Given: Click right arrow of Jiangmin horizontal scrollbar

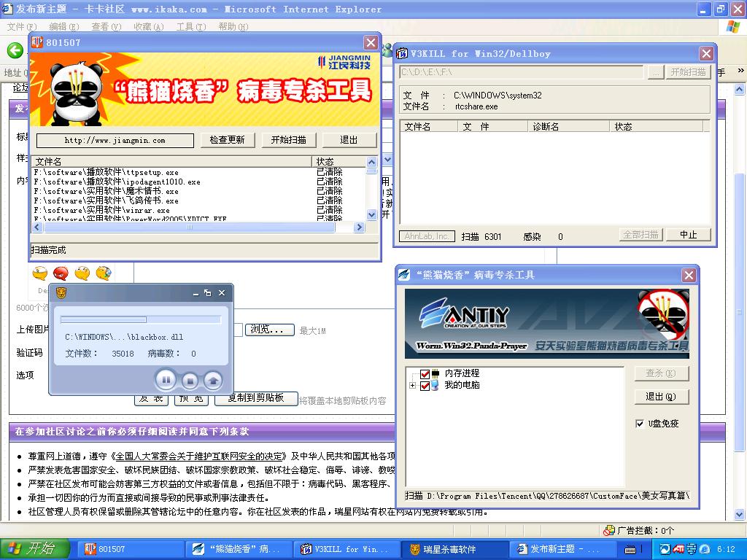Looking at the screenshot, I should pyautogui.click(x=360, y=227).
